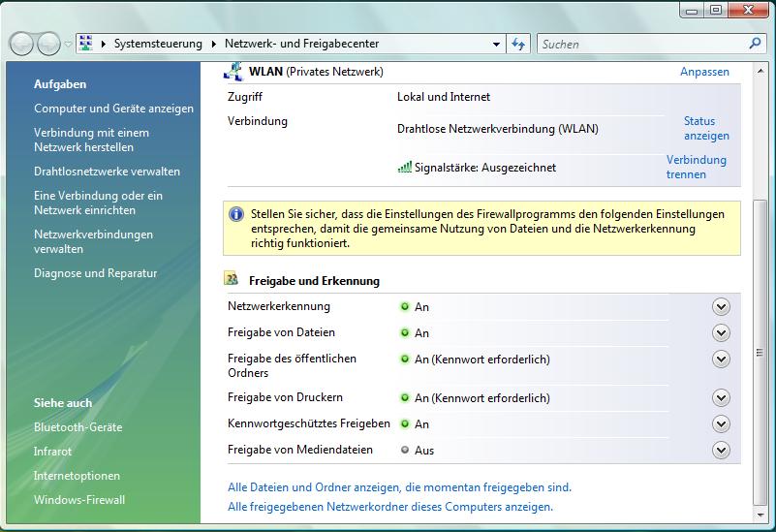Screen dimensions: 776x532
Task: Click the Signalstärke: Ausgezeichnet text
Action: click(x=485, y=168)
